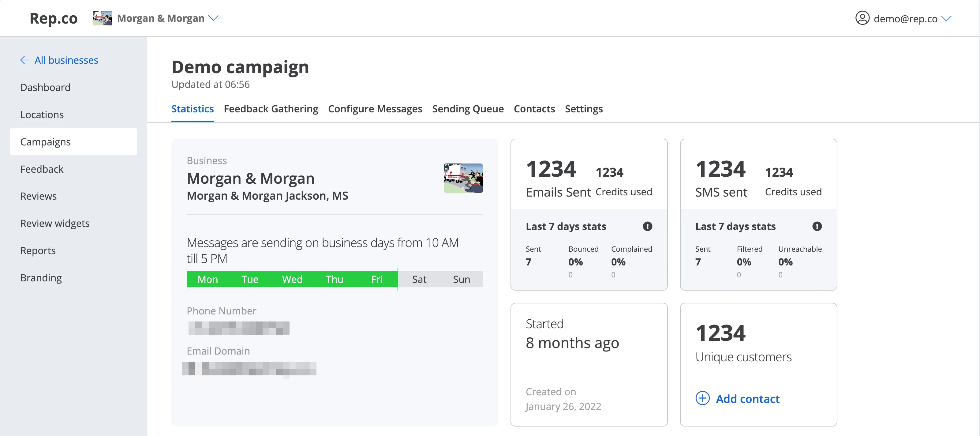This screenshot has width=980, height=436.
Task: Click the Fri day segment
Action: (x=377, y=279)
